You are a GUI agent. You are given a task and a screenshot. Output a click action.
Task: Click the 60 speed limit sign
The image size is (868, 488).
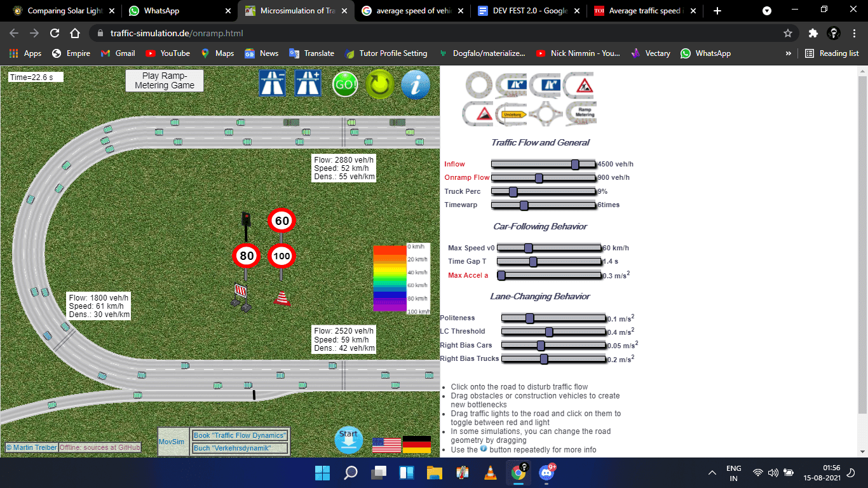[281, 221]
